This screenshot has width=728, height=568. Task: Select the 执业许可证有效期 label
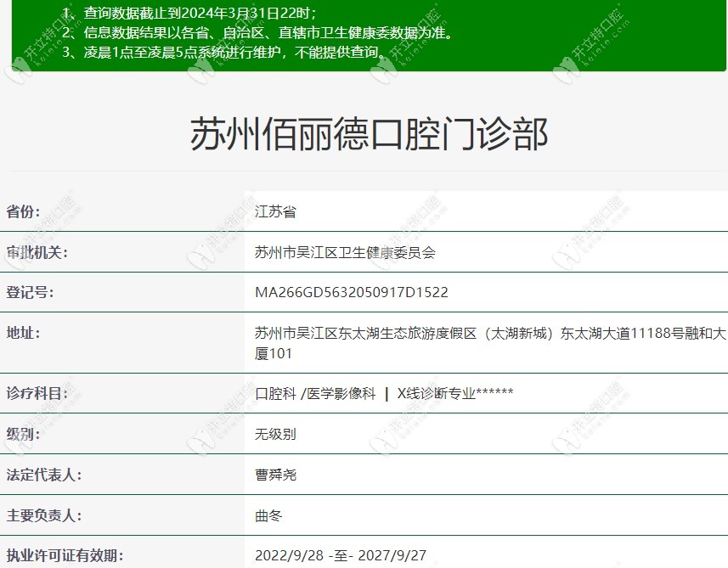pyautogui.click(x=65, y=555)
